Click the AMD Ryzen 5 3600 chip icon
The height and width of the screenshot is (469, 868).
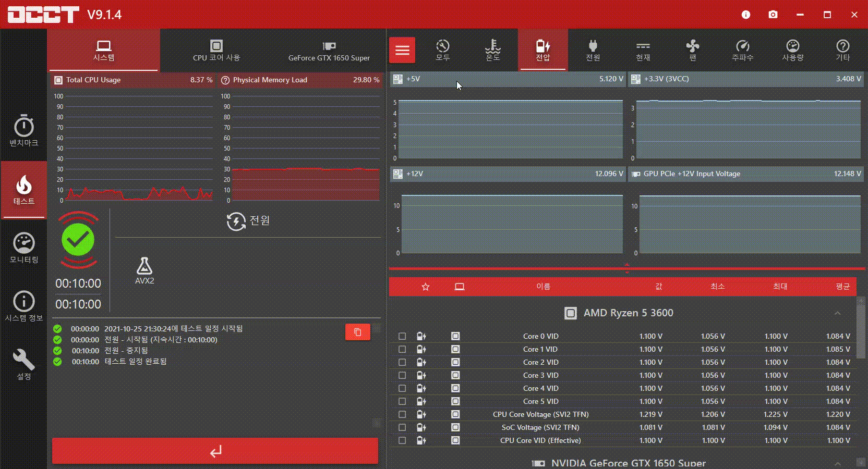pos(571,313)
